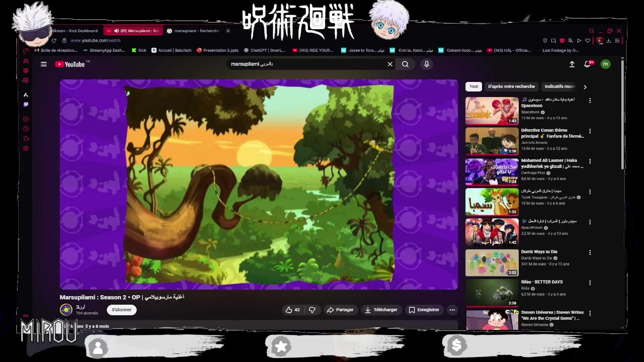The height and width of the screenshot is (362, 644).
Task: Open options for the SpacePower video
Action: pos(590,222)
